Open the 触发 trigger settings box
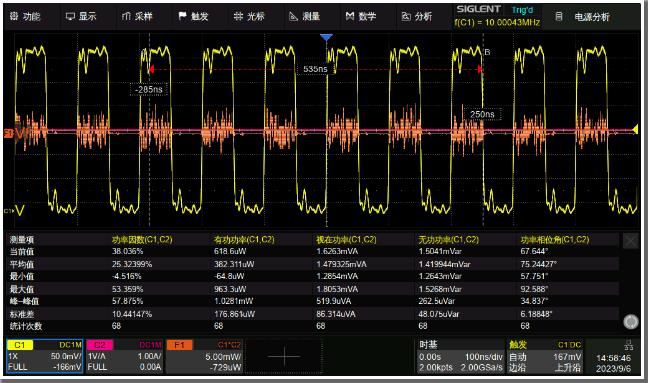The width and height of the screenshot is (648, 383). click(x=545, y=356)
